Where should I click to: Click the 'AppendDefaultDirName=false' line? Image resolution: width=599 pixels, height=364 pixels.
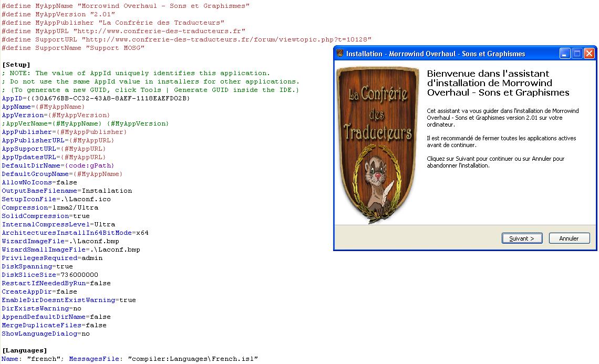click(56, 317)
